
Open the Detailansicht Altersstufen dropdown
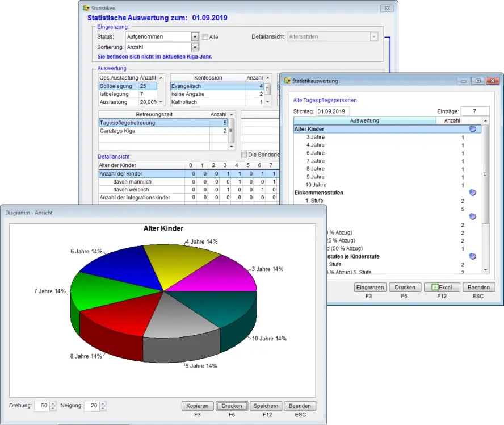tap(373, 36)
